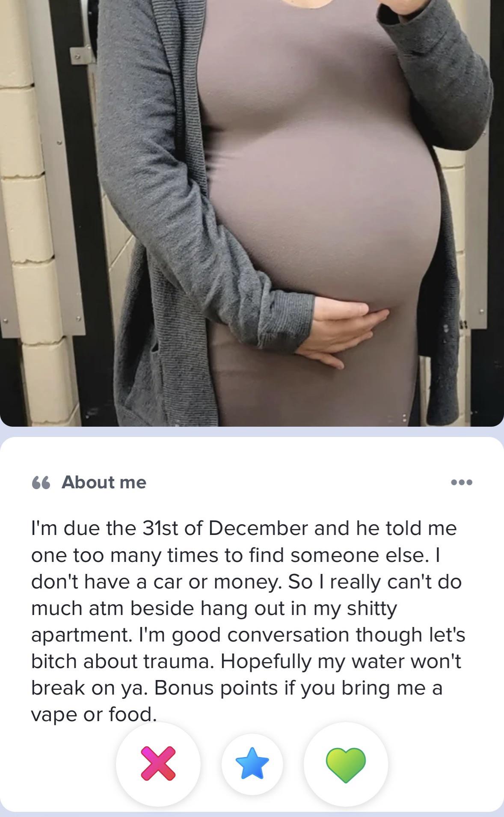Click the sentence 'Hopefully my water won't'
The height and width of the screenshot is (817, 504).
341,662
